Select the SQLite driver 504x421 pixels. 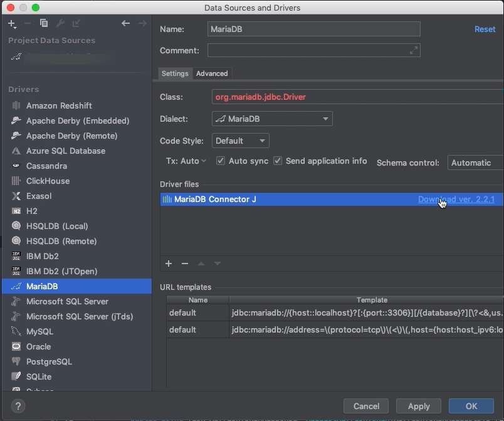(76, 376)
